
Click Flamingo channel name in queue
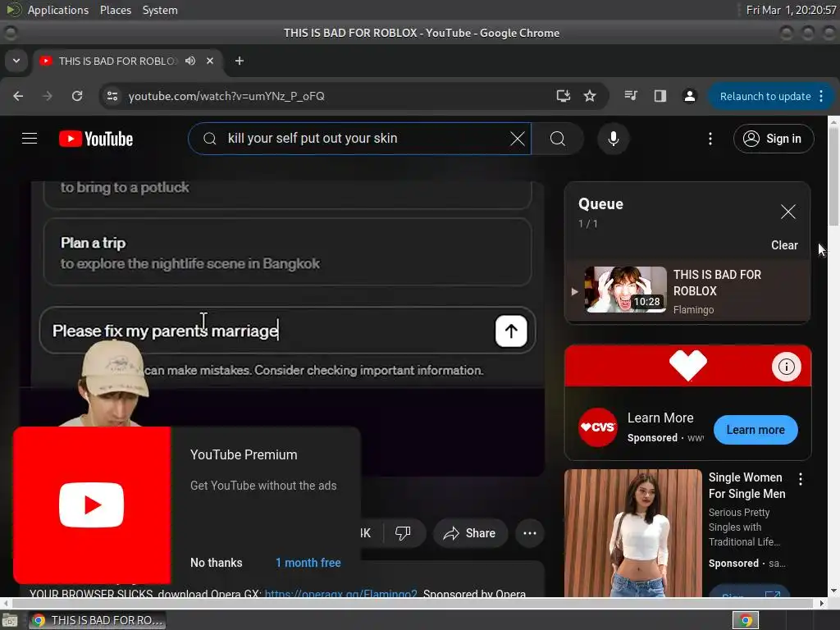pyautogui.click(x=693, y=309)
